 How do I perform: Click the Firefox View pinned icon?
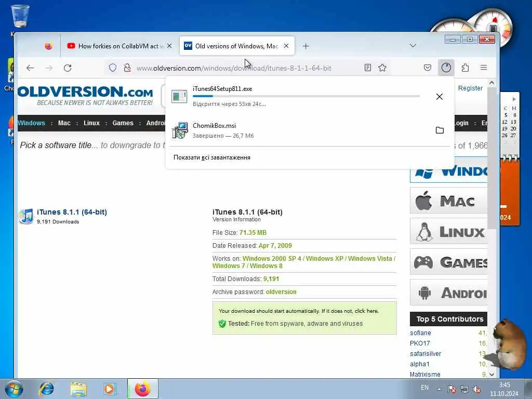49,46
